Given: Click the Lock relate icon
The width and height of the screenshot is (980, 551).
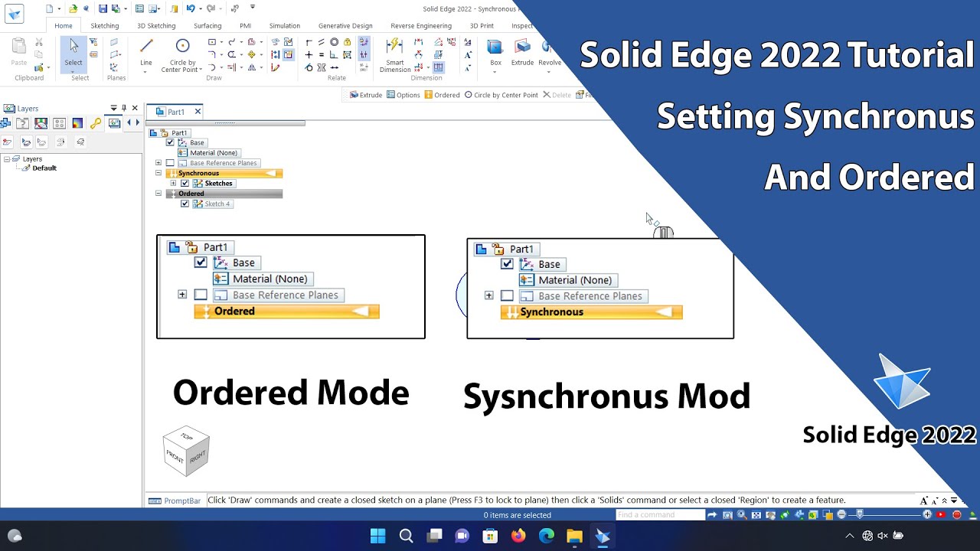Looking at the screenshot, I should point(348,42).
